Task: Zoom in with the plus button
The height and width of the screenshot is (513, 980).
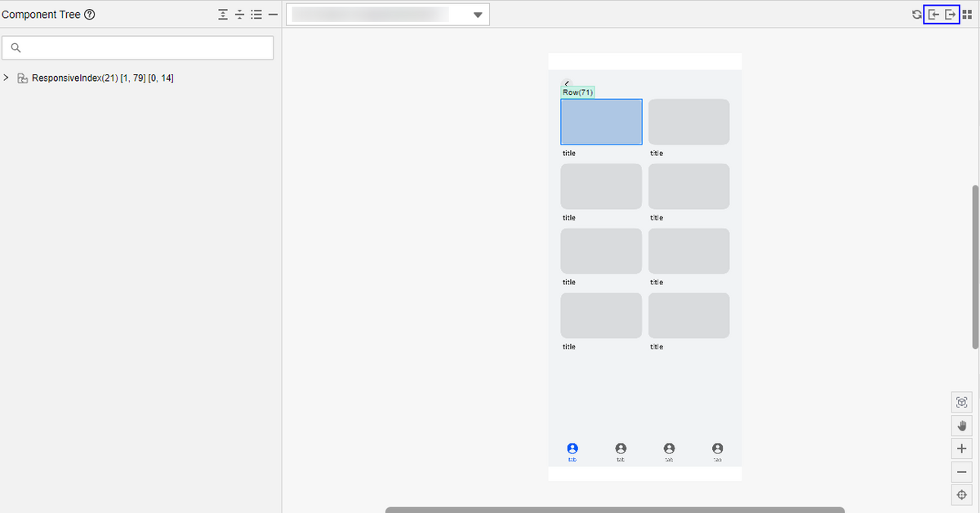Action: [x=961, y=448]
